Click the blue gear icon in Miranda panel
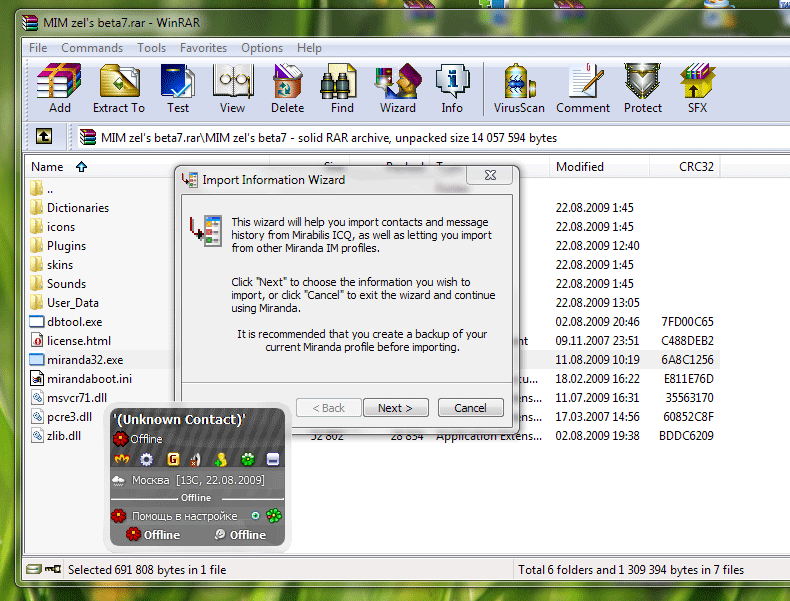The image size is (790, 601). pos(147,459)
